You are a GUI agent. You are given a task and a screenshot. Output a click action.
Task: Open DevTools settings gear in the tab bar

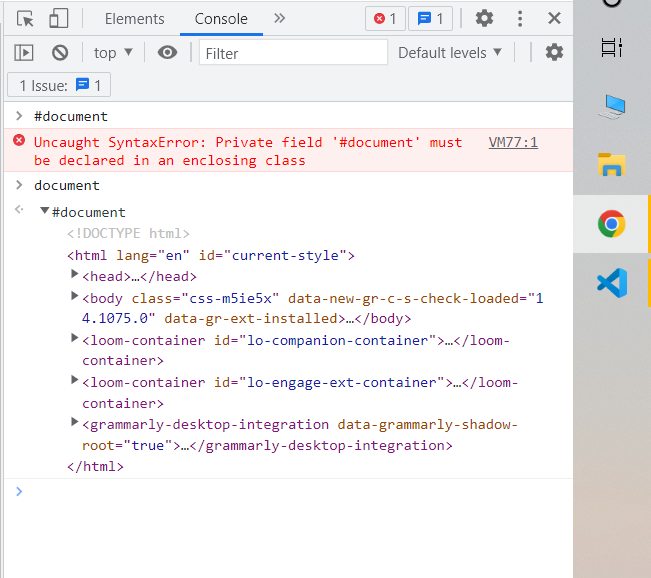tap(484, 19)
